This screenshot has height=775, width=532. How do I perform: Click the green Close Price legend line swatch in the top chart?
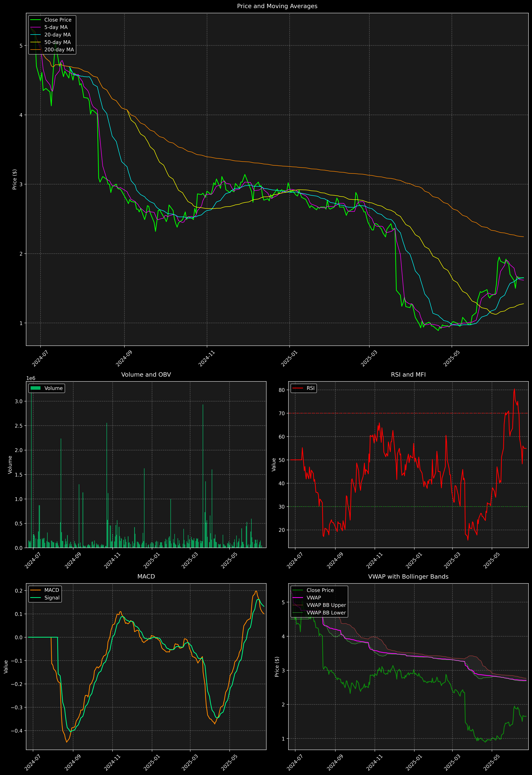pos(36,20)
